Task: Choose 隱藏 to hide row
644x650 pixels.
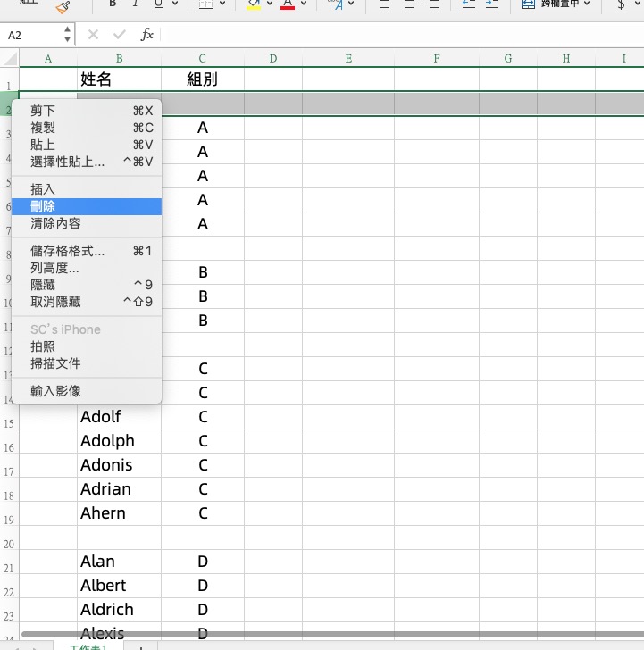Action: click(87, 285)
